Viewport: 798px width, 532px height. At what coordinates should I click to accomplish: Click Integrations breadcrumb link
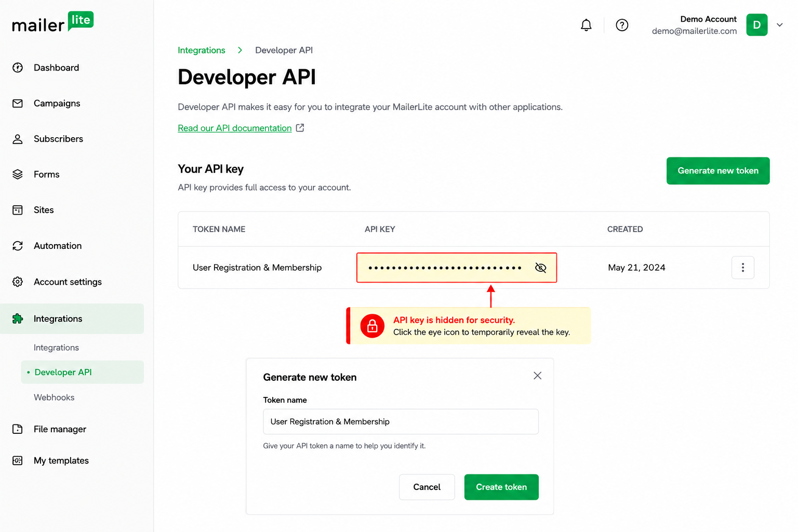point(202,50)
